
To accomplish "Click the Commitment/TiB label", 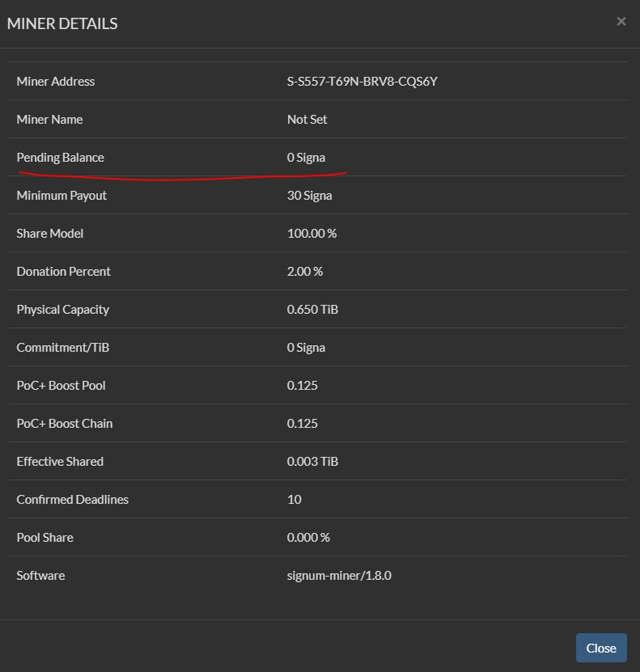I will tap(62, 347).
